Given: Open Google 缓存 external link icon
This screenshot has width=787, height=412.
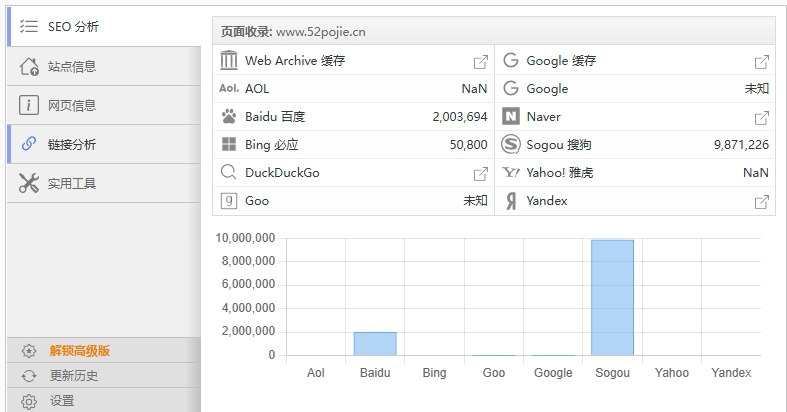Looking at the screenshot, I should [x=761, y=62].
